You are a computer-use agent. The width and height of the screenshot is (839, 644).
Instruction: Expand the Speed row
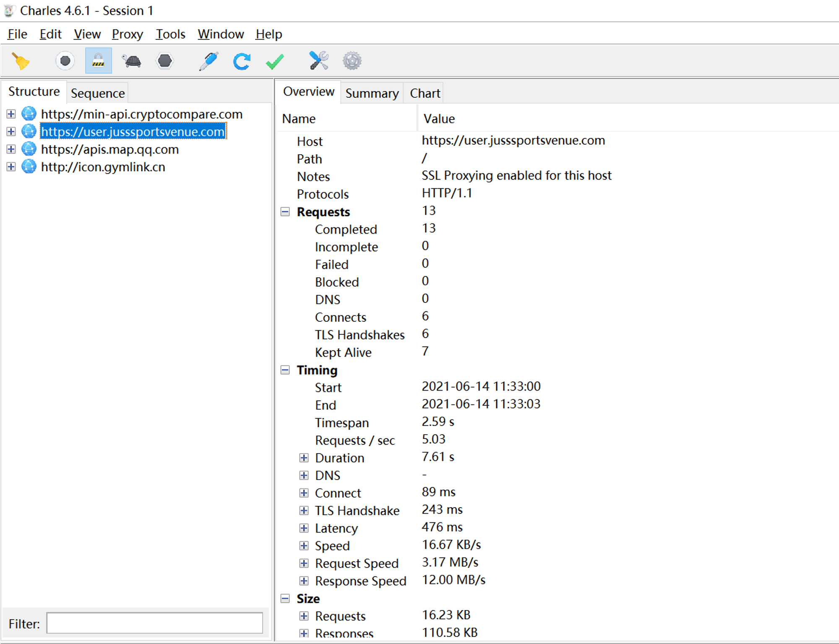pos(304,546)
